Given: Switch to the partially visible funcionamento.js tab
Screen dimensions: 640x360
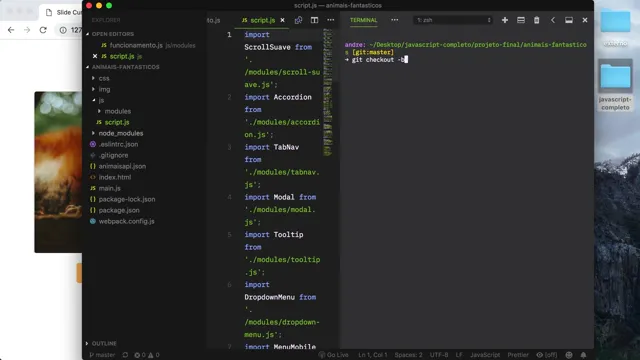Looking at the screenshot, I should [213, 20].
